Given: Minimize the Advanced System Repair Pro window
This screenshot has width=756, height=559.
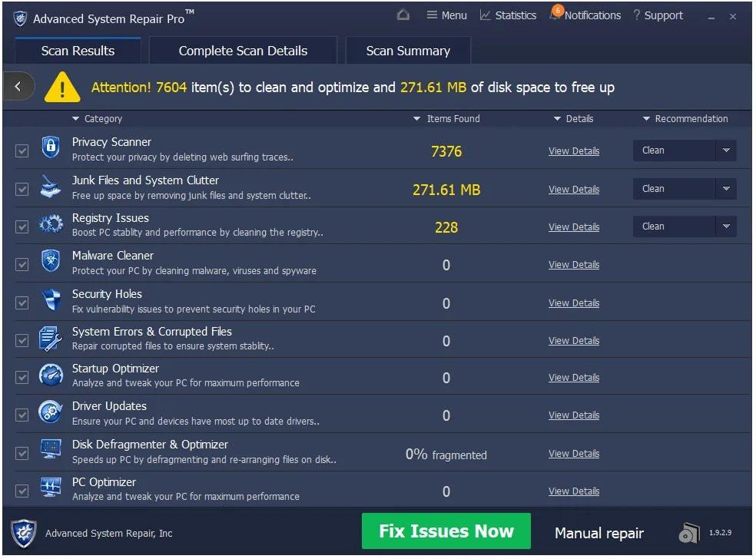Looking at the screenshot, I should click(711, 18).
